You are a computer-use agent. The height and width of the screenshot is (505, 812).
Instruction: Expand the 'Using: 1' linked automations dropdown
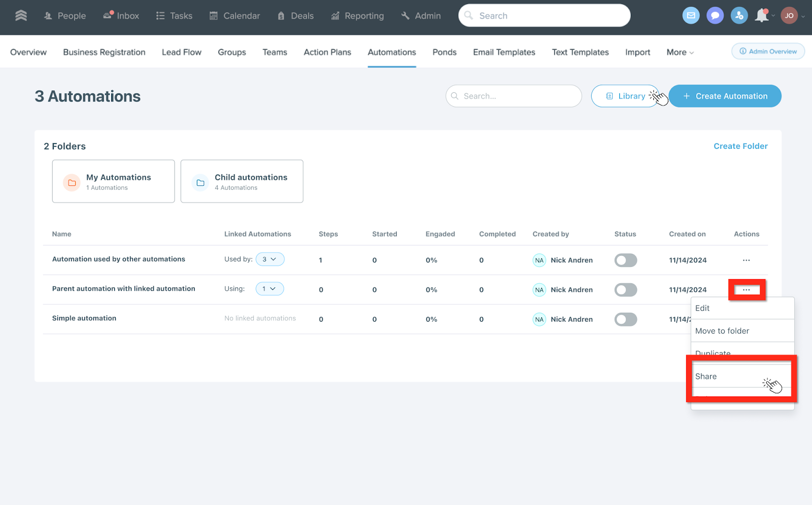pyautogui.click(x=269, y=289)
